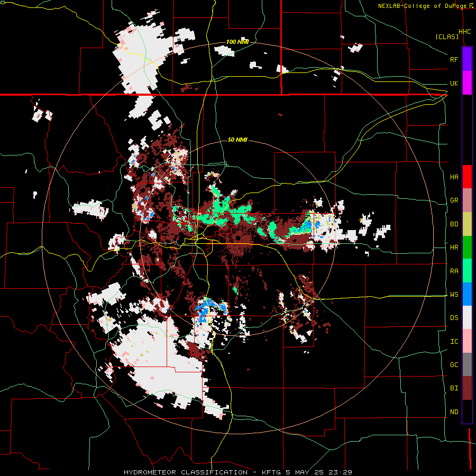Screen dimensions: 476x476
Task: Pick the light green RA color swatch
Action: tap(467, 271)
